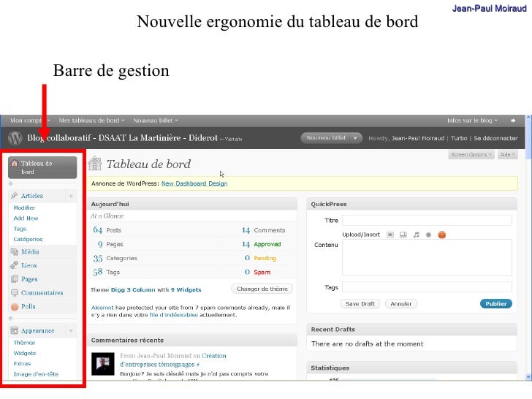Open the Mes tableaux de bord menu
Screen dimensions: 532x399
(91, 121)
